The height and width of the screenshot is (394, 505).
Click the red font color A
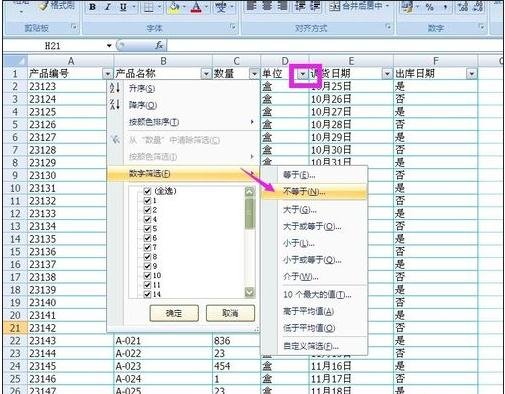pyautogui.click(x=197, y=7)
